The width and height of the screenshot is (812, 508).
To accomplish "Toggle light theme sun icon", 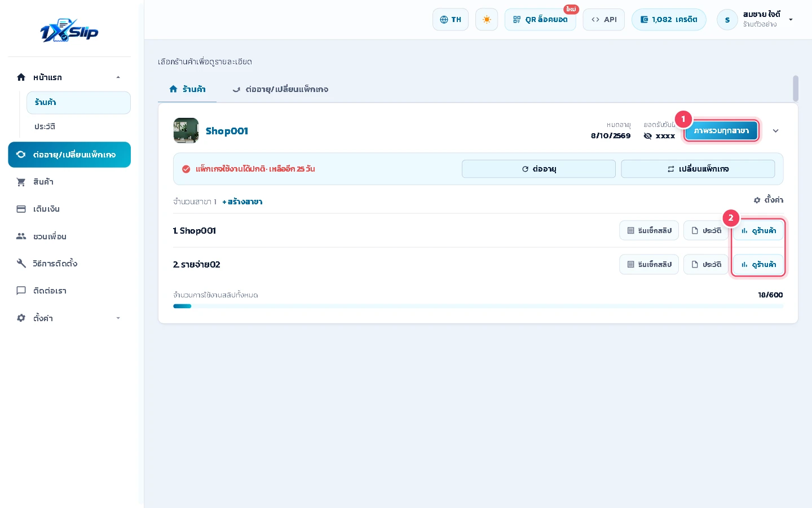I will pos(487,20).
